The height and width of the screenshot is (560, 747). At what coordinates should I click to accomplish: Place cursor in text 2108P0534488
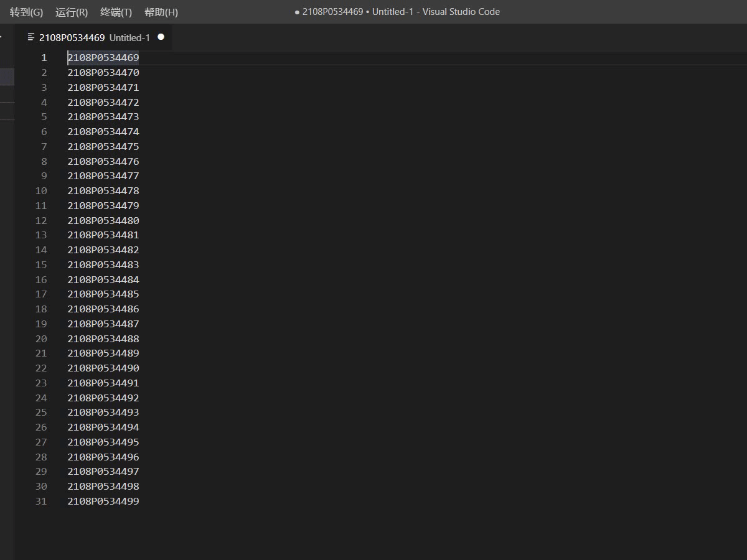point(103,339)
